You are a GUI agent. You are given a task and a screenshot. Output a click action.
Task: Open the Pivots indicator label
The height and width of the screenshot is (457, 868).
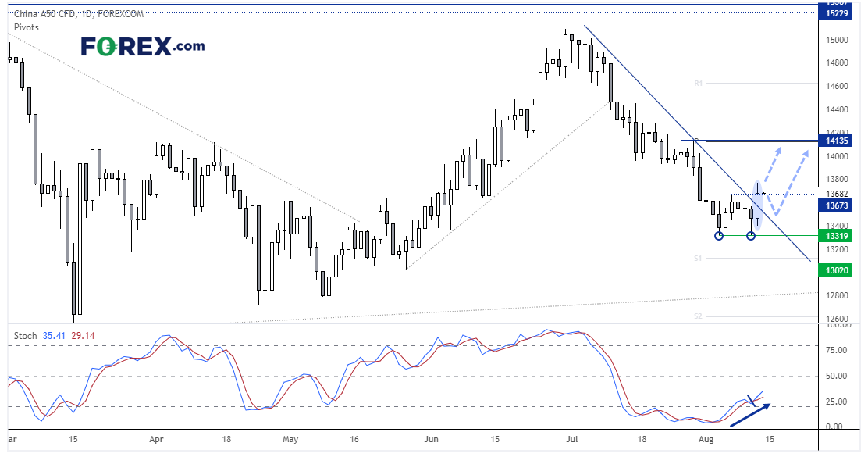click(27, 27)
